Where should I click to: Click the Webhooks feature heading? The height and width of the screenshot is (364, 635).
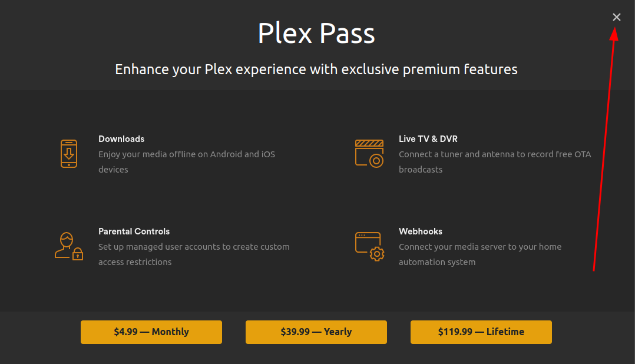tap(421, 231)
